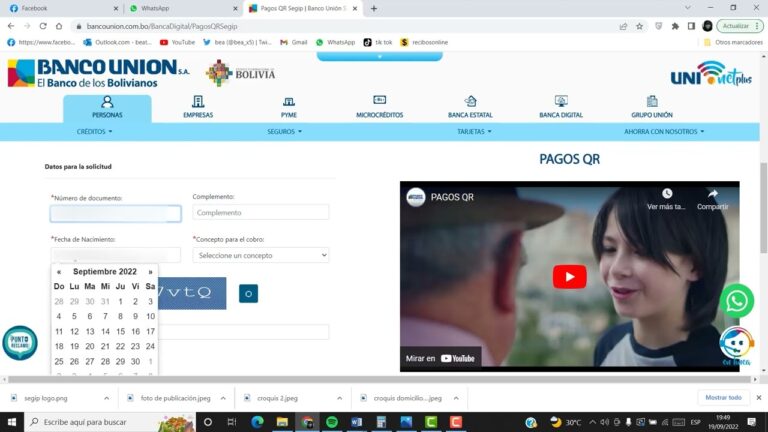768x432 pixels.
Task: Expand the Seguros menu
Action: coord(285,132)
